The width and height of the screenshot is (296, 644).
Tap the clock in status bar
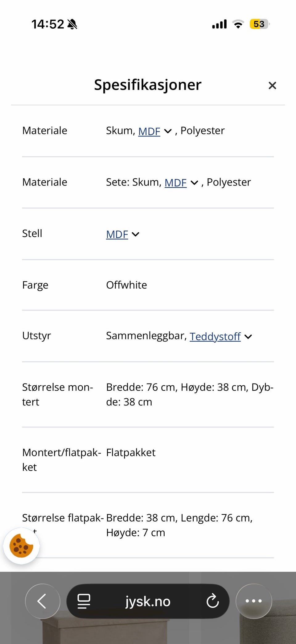tap(47, 24)
